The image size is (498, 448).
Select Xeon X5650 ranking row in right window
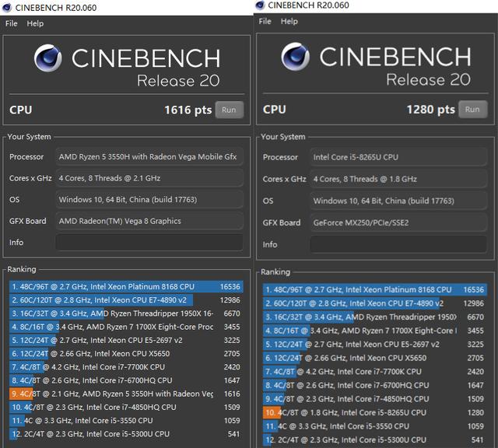click(375, 358)
